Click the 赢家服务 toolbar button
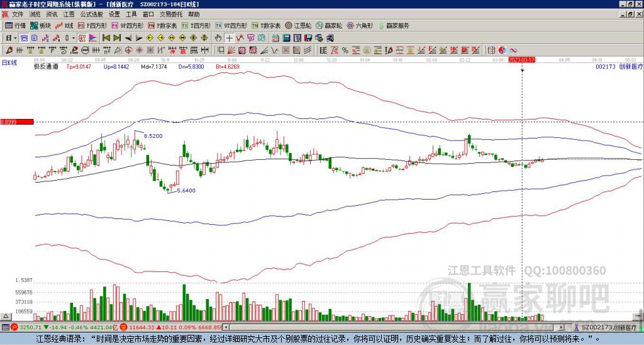Image resolution: width=644 pixels, height=345 pixels. coord(394,25)
